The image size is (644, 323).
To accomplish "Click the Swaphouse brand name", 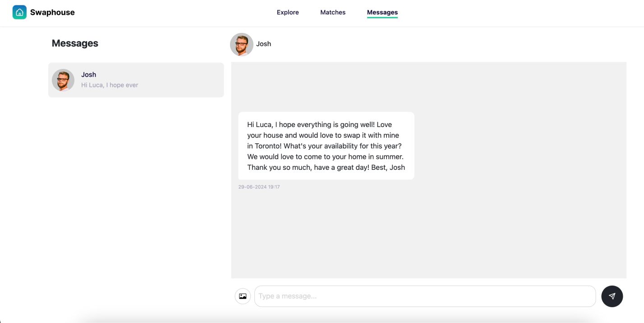I will pos(52,12).
